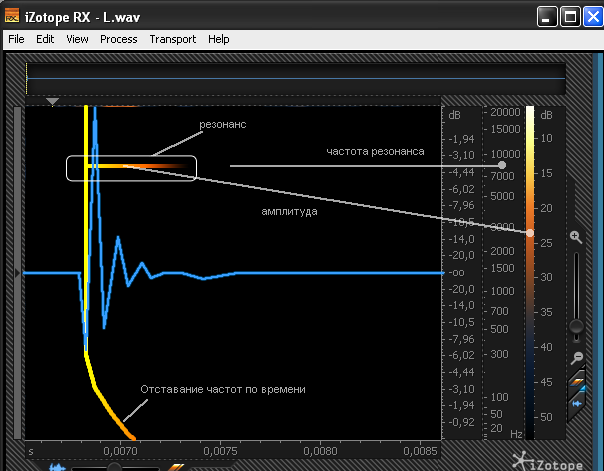Open the File menu
This screenshot has height=471, width=604.
pos(16,39)
